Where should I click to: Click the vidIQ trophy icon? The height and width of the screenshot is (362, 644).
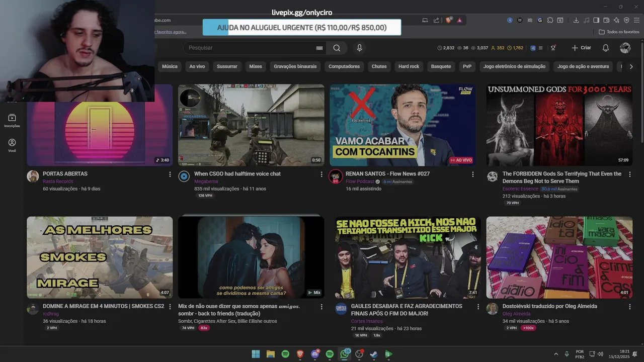click(x=553, y=48)
